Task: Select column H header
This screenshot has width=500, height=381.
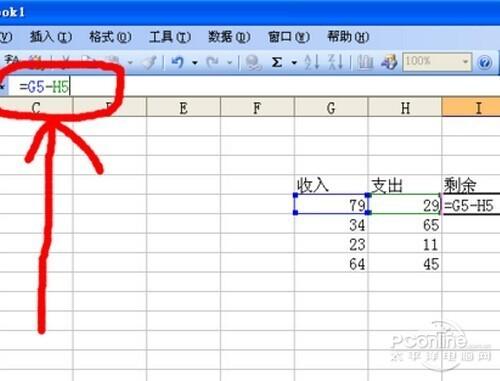Action: (405, 107)
